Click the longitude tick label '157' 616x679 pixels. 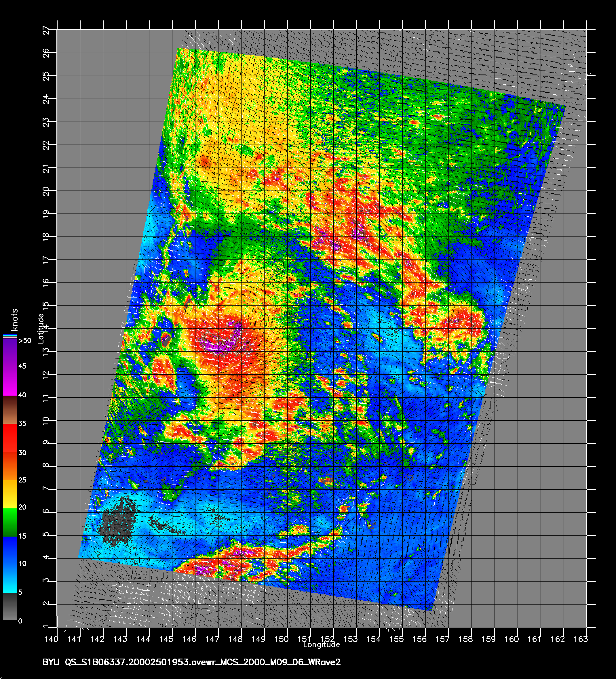coord(442,639)
